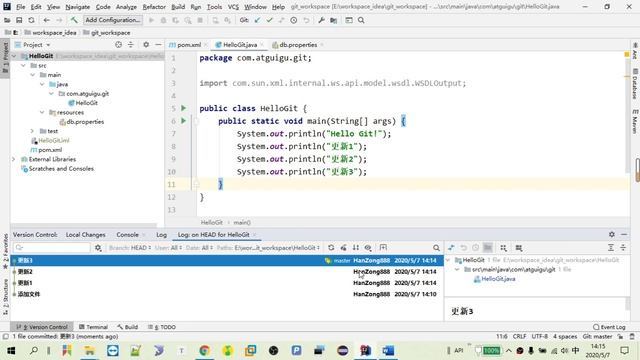Image resolution: width=640 pixels, height=360 pixels.
Task: Open the Project view dropdown
Action: (37, 45)
